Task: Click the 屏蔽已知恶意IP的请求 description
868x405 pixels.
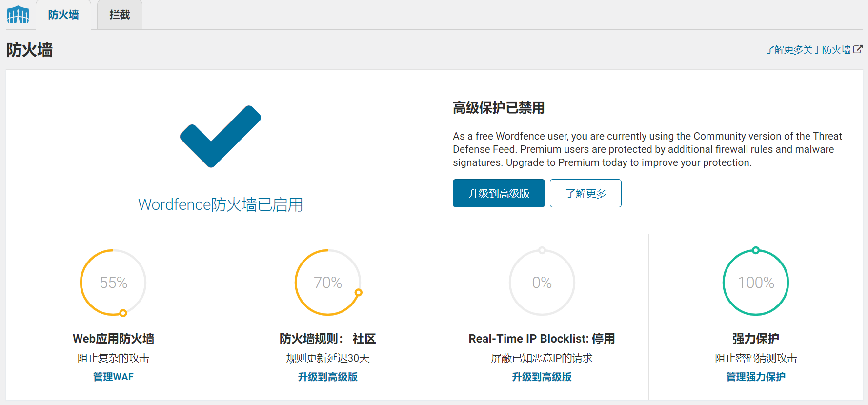Action: tap(542, 358)
